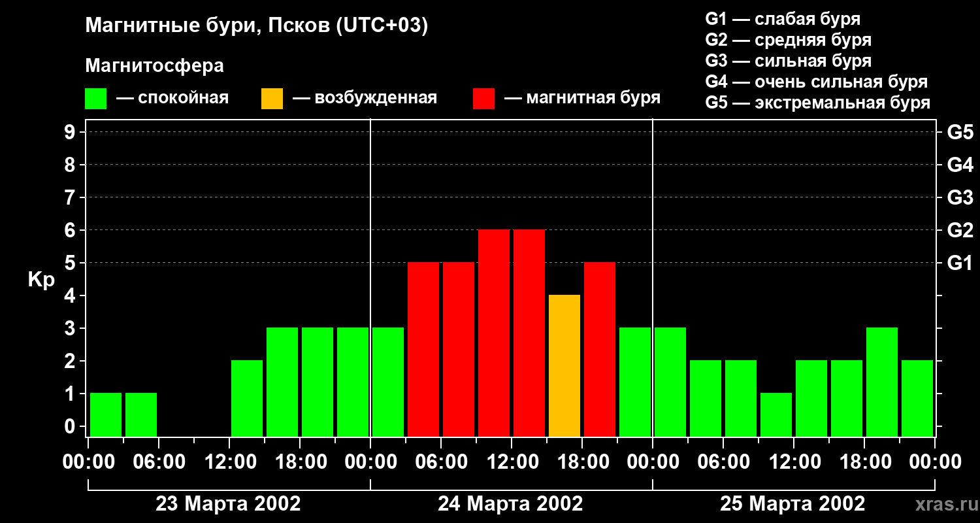This screenshot has height=523, width=980.
Task: Click the red 09:00–12:00 bar on 24 March
Action: coord(494,333)
